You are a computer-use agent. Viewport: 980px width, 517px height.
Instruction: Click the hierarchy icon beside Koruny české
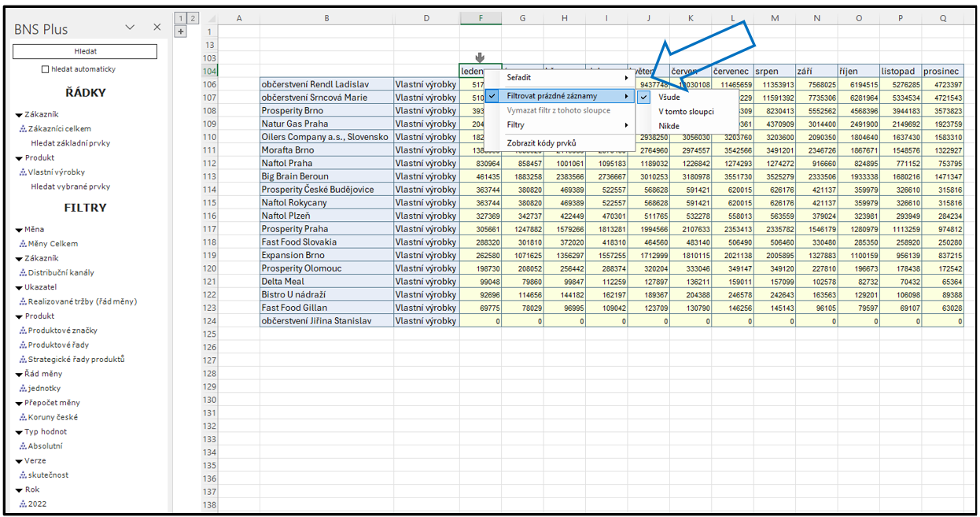coord(24,417)
